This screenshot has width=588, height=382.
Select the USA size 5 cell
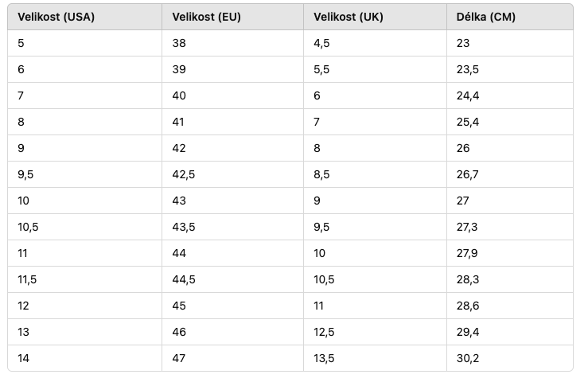85,43
